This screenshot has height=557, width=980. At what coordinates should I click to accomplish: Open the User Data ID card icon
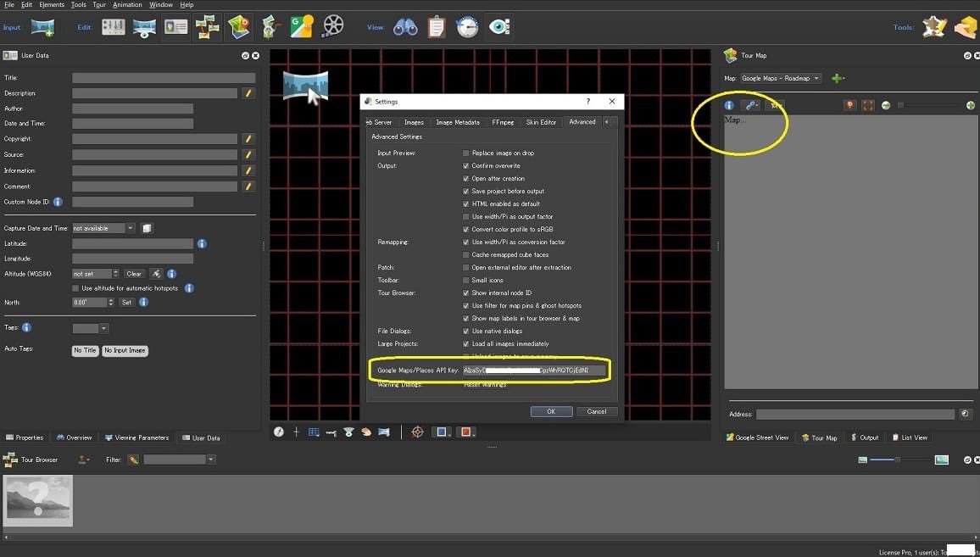point(175,27)
